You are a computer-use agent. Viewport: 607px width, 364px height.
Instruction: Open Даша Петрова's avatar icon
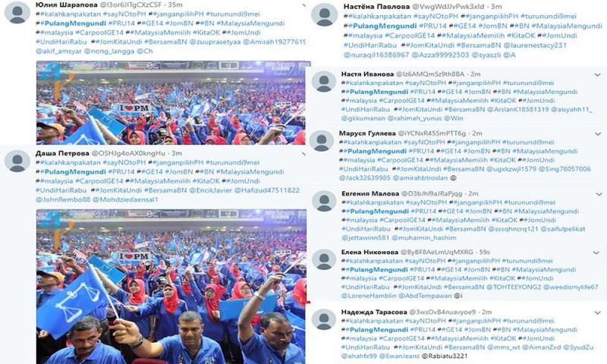(17, 162)
